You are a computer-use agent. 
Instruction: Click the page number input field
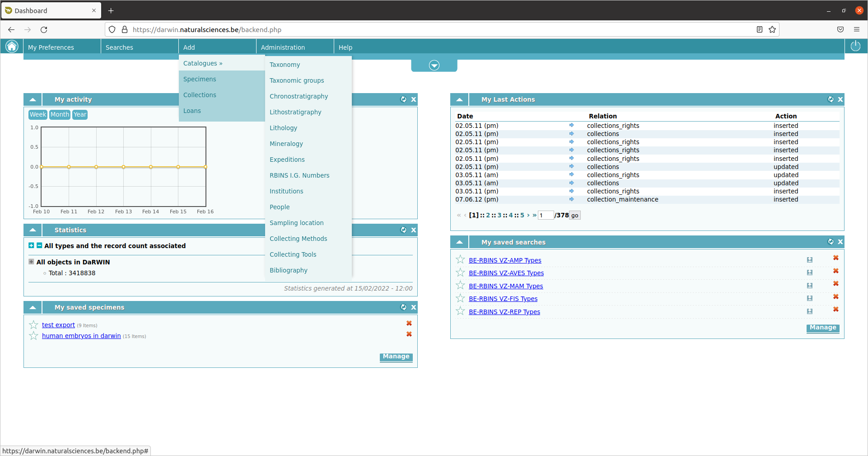click(545, 216)
